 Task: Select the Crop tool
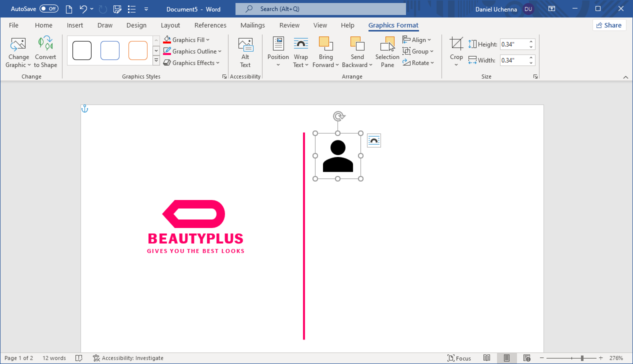pyautogui.click(x=456, y=44)
